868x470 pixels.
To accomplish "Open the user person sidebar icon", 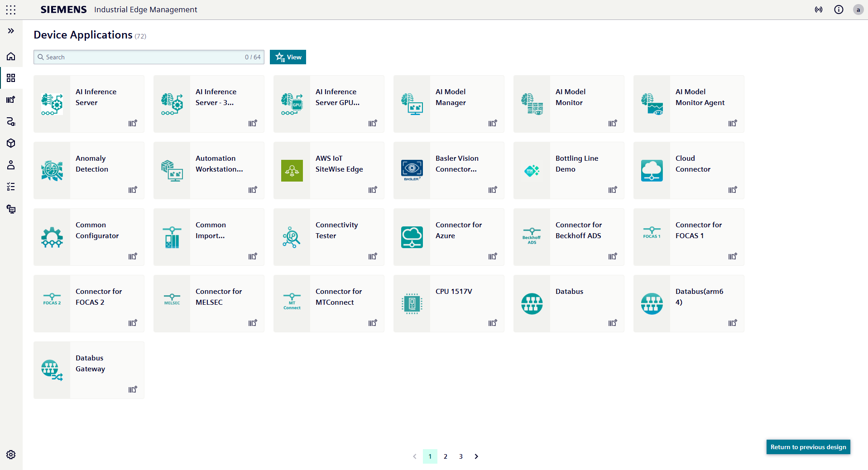I will coord(11,165).
